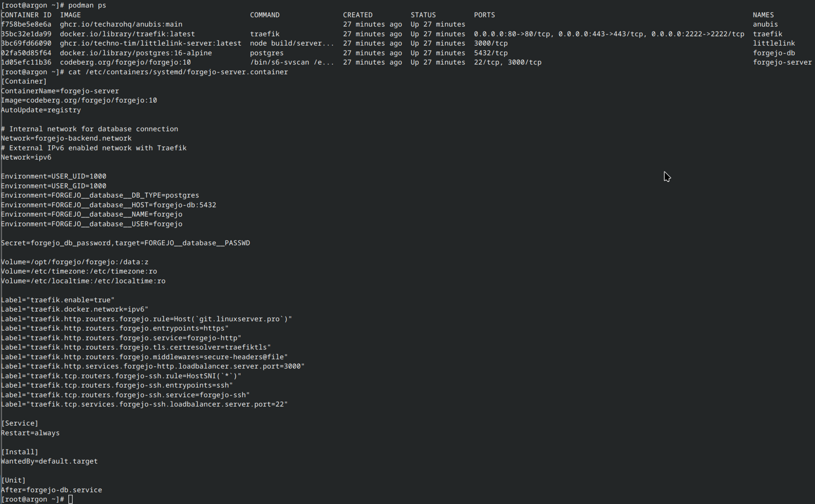Viewport: 815px width, 504px height.
Task: Click the 'Environment=USER_UID=1000' line
Action: [x=54, y=176]
